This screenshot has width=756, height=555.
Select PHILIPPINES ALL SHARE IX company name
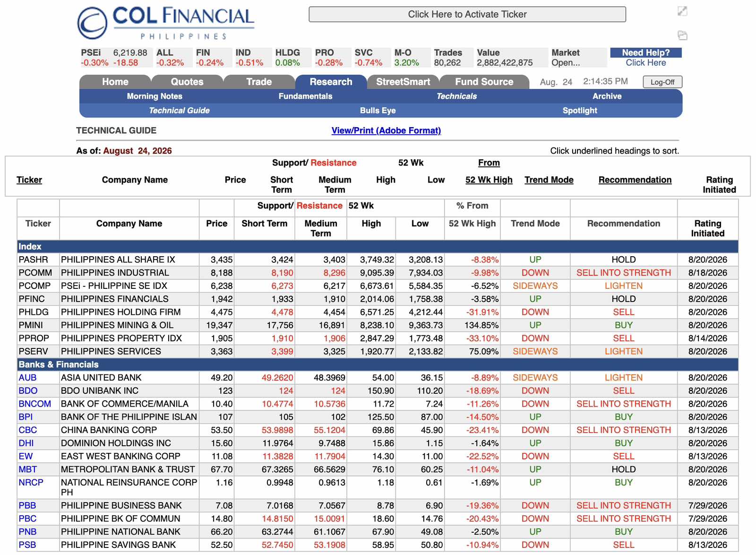[x=118, y=260]
